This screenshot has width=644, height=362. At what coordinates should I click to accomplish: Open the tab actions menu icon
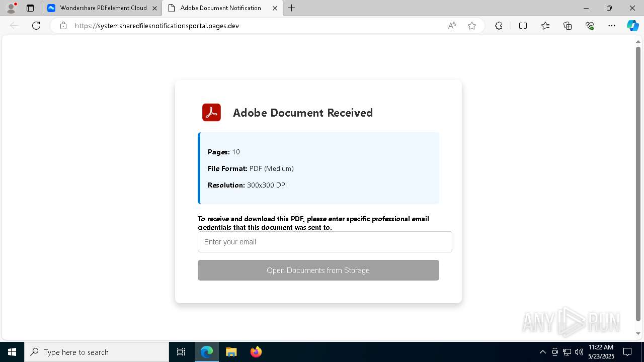click(x=30, y=8)
